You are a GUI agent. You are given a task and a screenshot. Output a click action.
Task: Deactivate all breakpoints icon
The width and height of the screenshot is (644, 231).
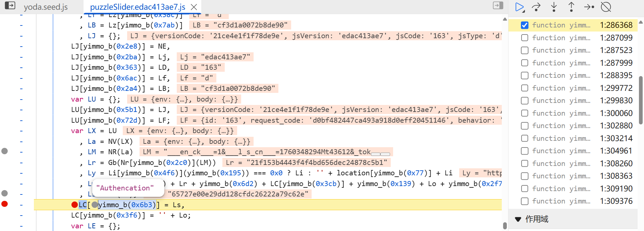tap(606, 7)
